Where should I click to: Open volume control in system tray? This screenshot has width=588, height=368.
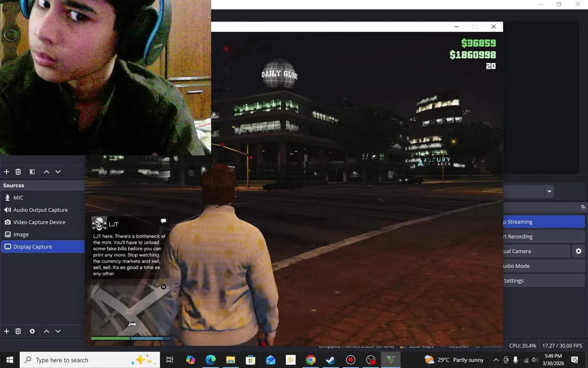pyautogui.click(x=535, y=360)
